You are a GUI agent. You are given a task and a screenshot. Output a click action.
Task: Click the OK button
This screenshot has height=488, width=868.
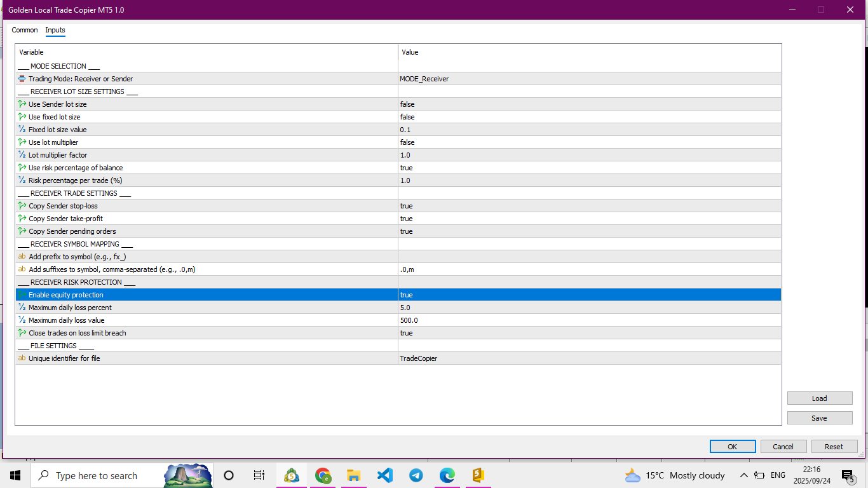[733, 447]
